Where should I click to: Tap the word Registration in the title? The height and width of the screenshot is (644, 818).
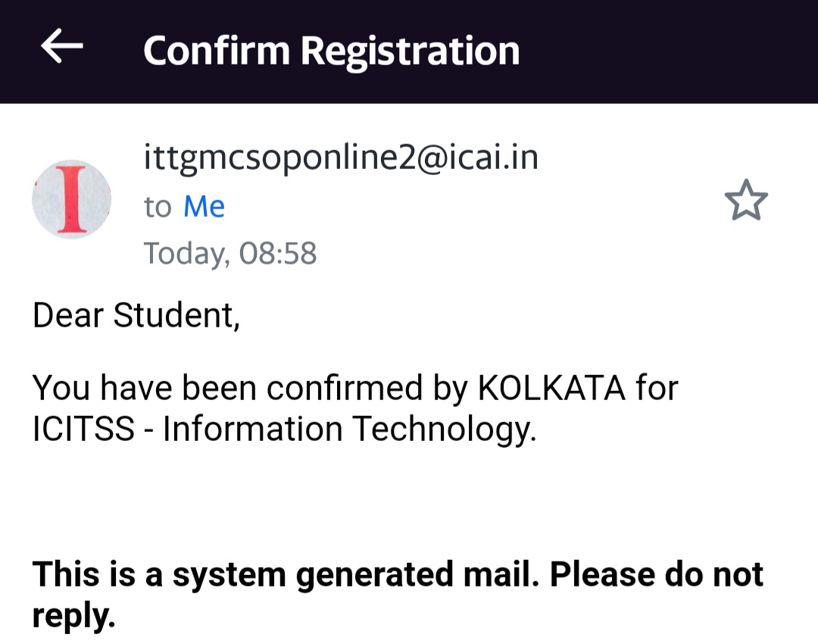coord(410,51)
